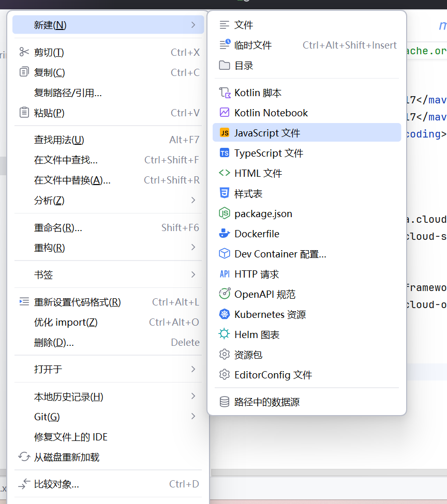Click the reformat code icon
The width and height of the screenshot is (447, 504).
tap(24, 301)
